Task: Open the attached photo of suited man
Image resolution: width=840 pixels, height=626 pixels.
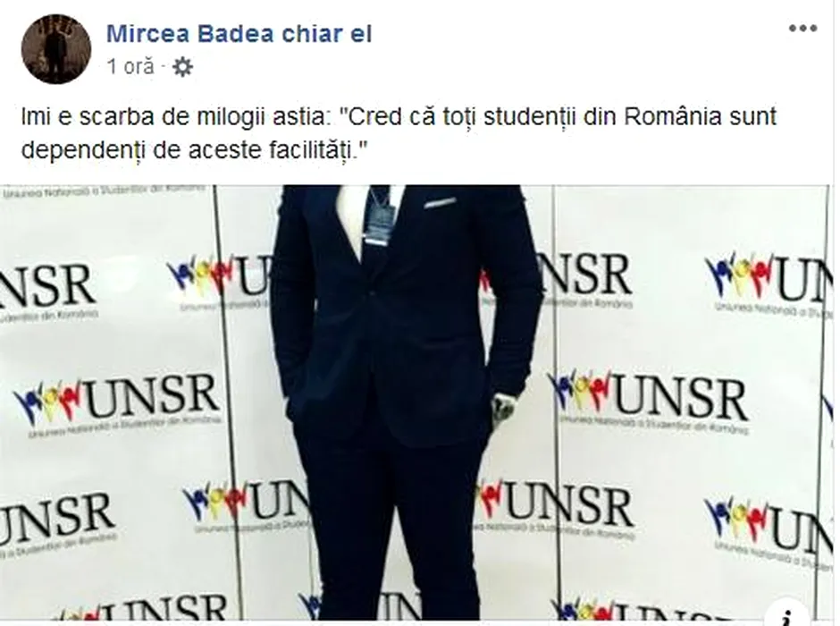Action: 416,403
